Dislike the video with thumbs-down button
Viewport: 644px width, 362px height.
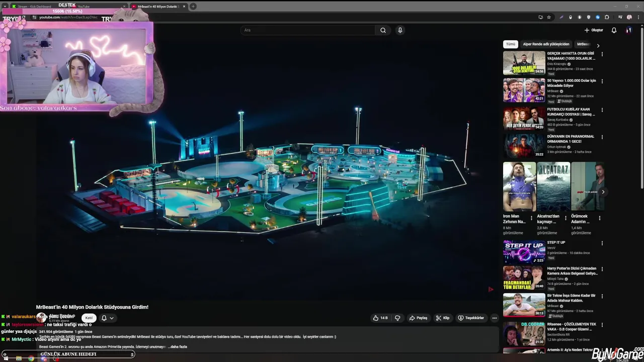click(x=397, y=318)
